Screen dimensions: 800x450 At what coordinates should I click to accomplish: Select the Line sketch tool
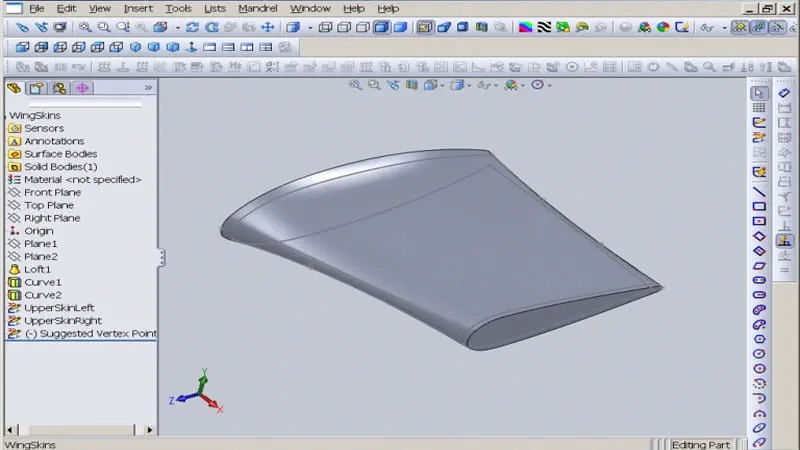pyautogui.click(x=759, y=191)
